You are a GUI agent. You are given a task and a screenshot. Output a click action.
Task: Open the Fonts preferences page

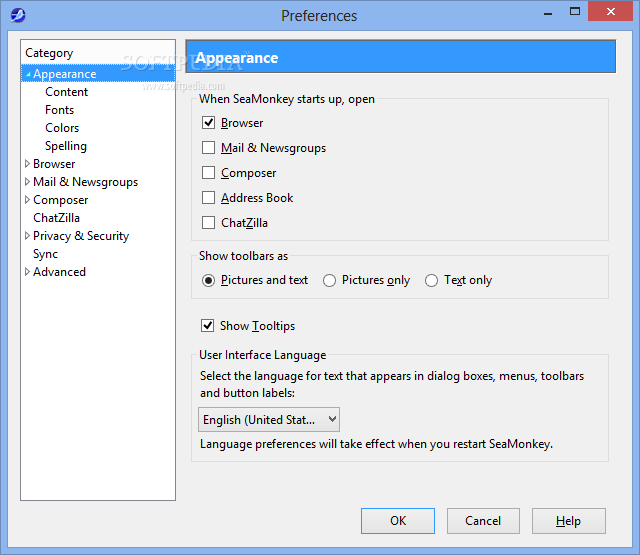coord(60,110)
